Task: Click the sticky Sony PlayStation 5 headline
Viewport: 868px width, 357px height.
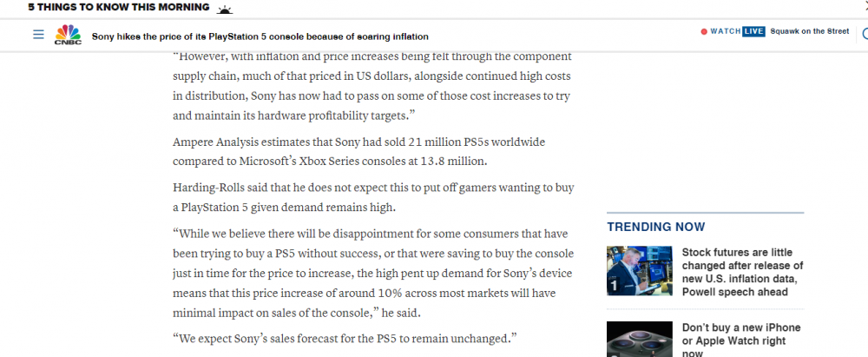Action: coord(260,36)
